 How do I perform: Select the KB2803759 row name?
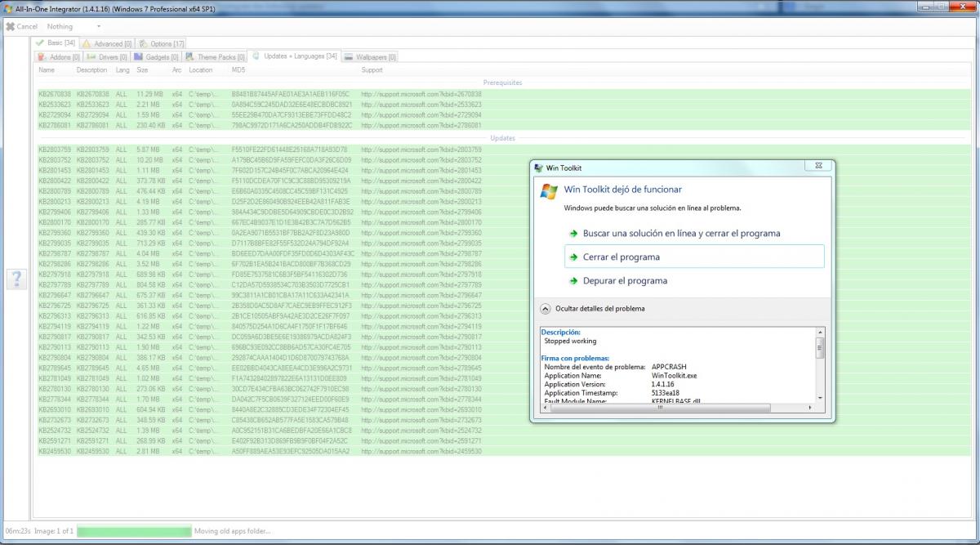tap(55, 150)
